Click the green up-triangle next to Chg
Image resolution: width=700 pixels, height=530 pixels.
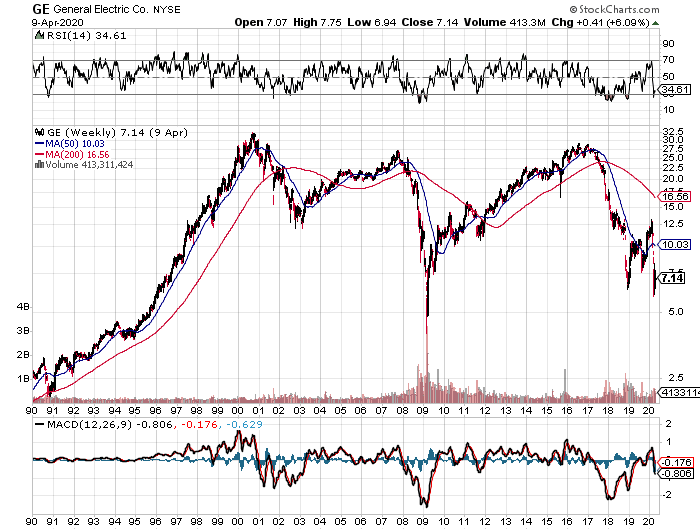pyautogui.click(x=655, y=23)
